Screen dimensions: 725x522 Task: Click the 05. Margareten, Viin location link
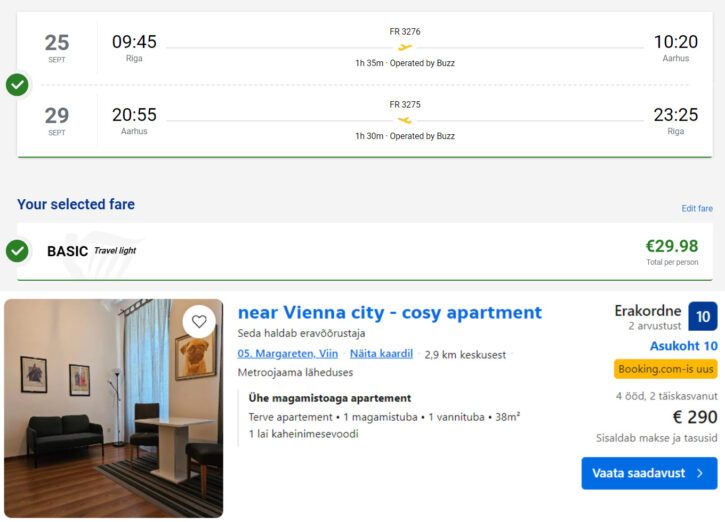click(287, 354)
